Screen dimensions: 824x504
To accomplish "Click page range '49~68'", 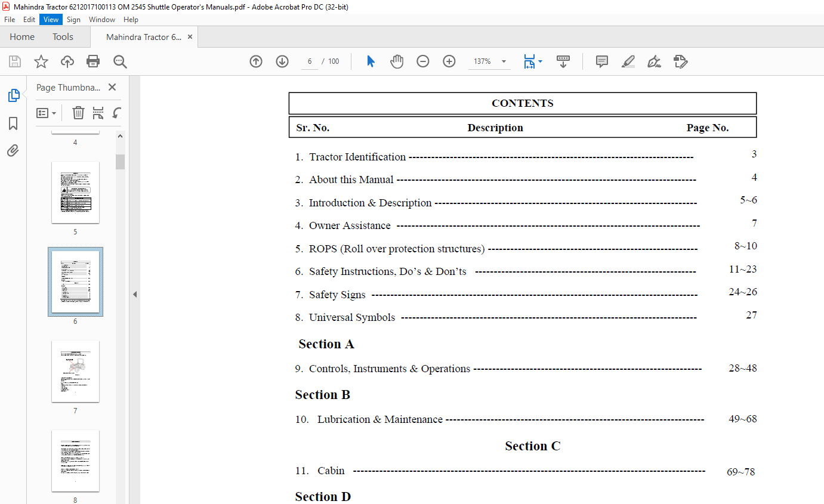I will coord(743,419).
